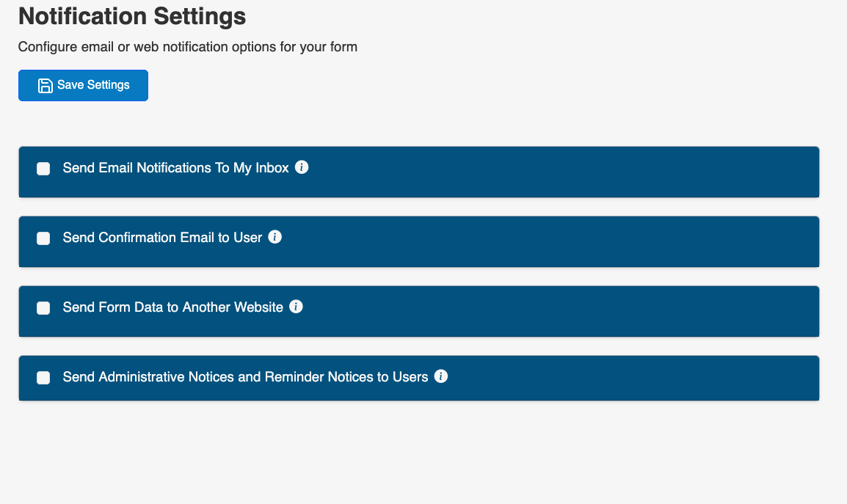Click info icon next to Send Confirmation Email to User
This screenshot has height=504, width=847.
pos(275,237)
